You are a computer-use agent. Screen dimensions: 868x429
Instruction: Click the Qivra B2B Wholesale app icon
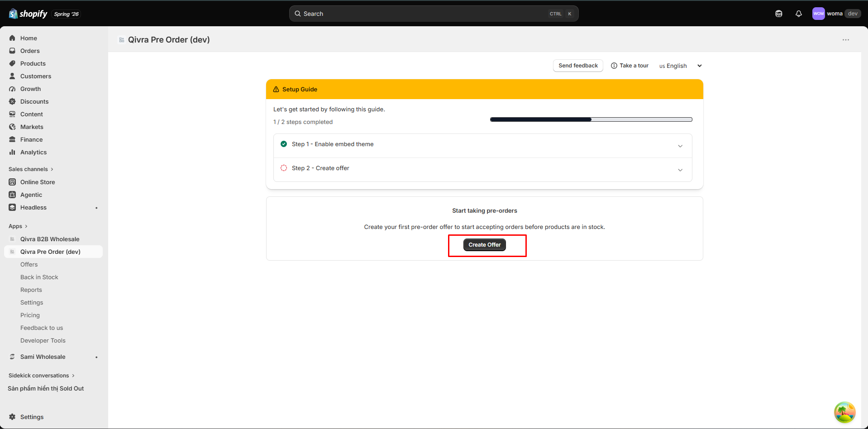pyautogui.click(x=12, y=239)
